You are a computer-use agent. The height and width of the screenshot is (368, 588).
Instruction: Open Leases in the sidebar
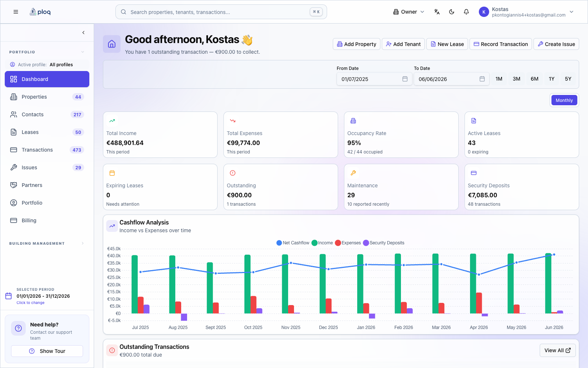point(47,132)
